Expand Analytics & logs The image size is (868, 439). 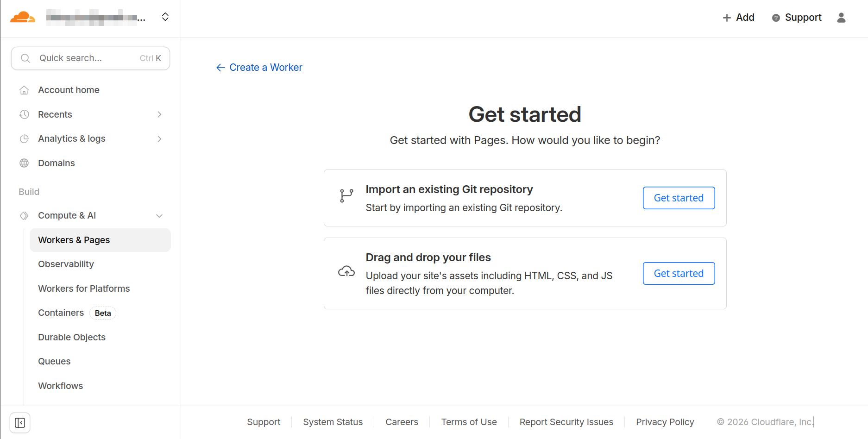pyautogui.click(x=159, y=138)
